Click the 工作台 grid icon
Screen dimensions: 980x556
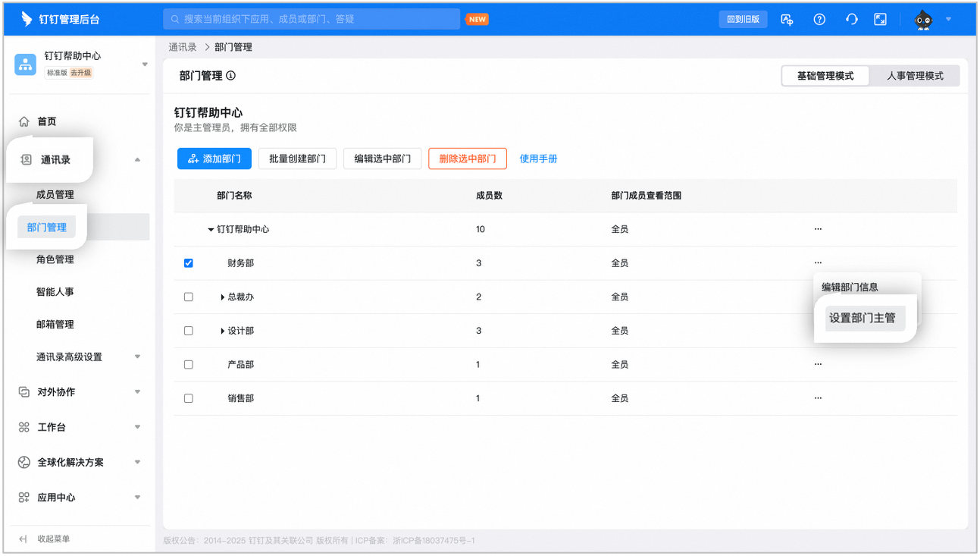click(x=24, y=427)
